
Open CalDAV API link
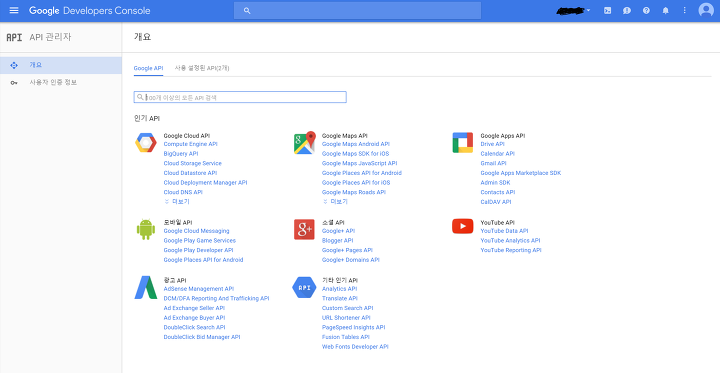[x=495, y=202]
